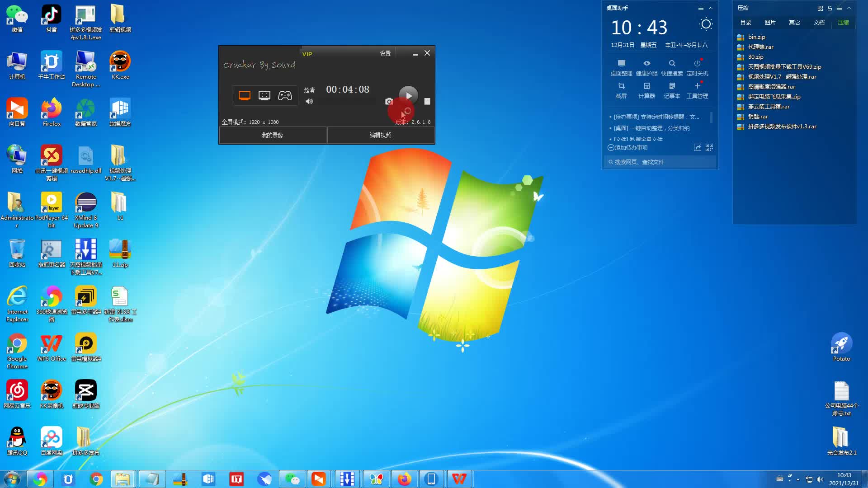
Task: Open the QR code icon in 桌面助手
Action: 709,148
